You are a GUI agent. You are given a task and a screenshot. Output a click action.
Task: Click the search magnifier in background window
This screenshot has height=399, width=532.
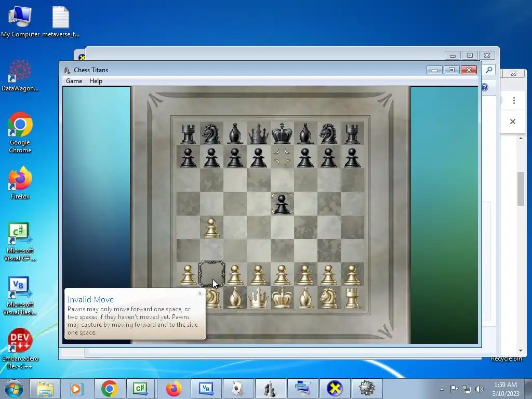coord(489,70)
